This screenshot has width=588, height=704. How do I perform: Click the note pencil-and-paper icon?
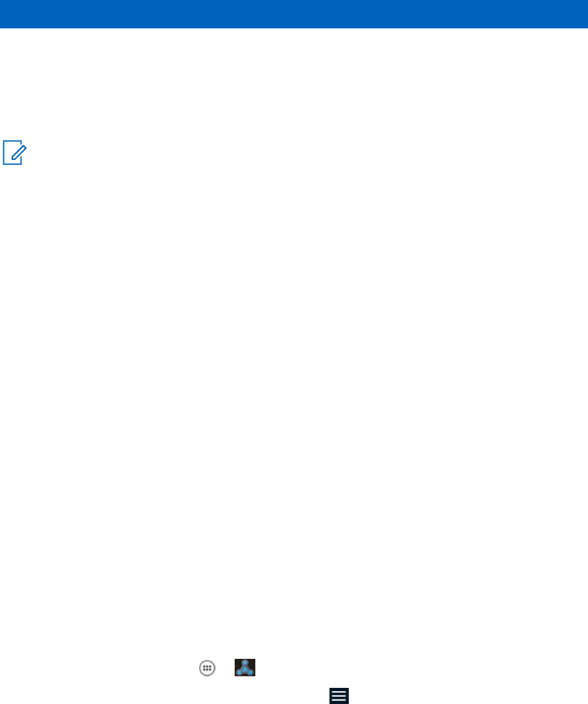[14, 153]
